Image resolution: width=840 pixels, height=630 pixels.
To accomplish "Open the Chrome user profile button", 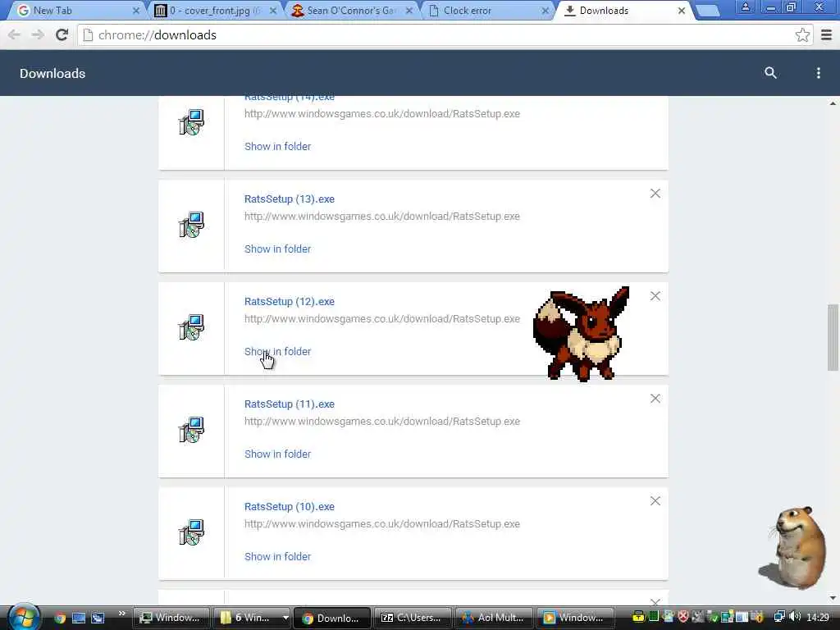I will coord(745,7).
